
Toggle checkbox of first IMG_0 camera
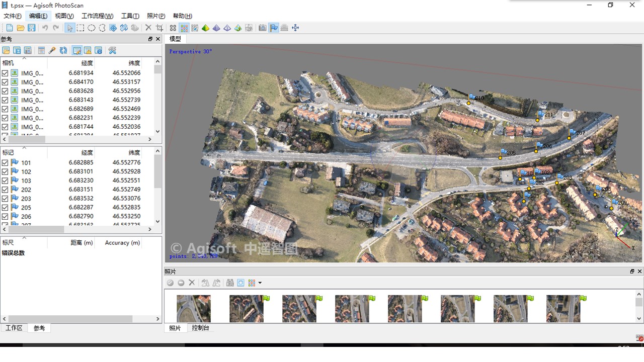point(5,73)
